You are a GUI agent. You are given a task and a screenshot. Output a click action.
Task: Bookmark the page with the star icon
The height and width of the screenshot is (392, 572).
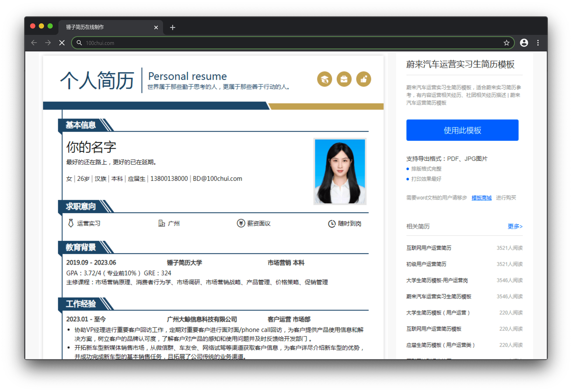tap(506, 43)
